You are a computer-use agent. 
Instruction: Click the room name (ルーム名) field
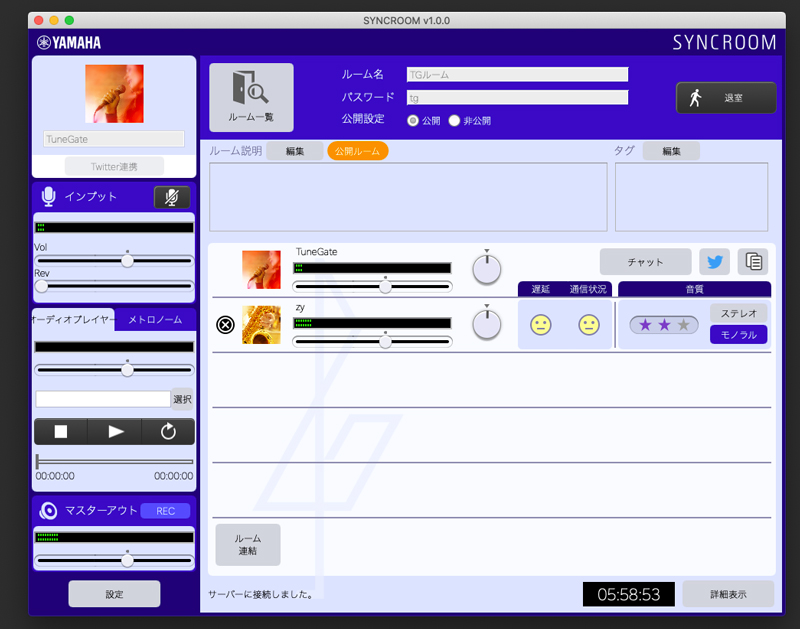click(x=517, y=74)
